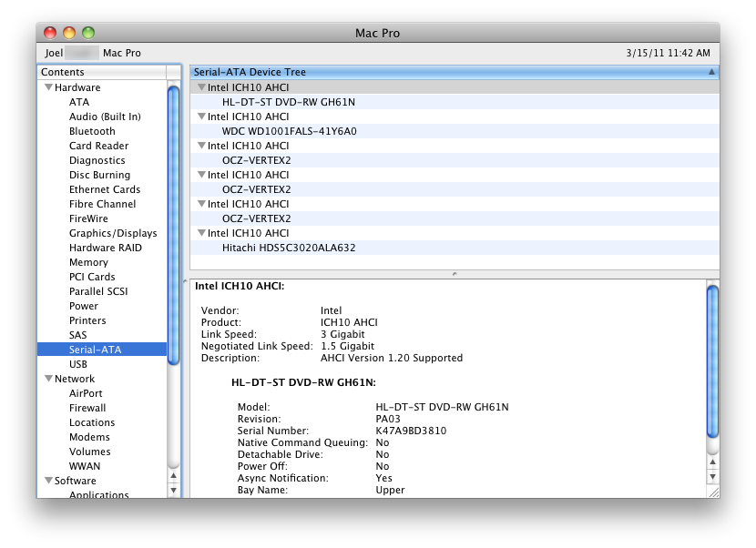Show Graphics/Displays information

113,233
